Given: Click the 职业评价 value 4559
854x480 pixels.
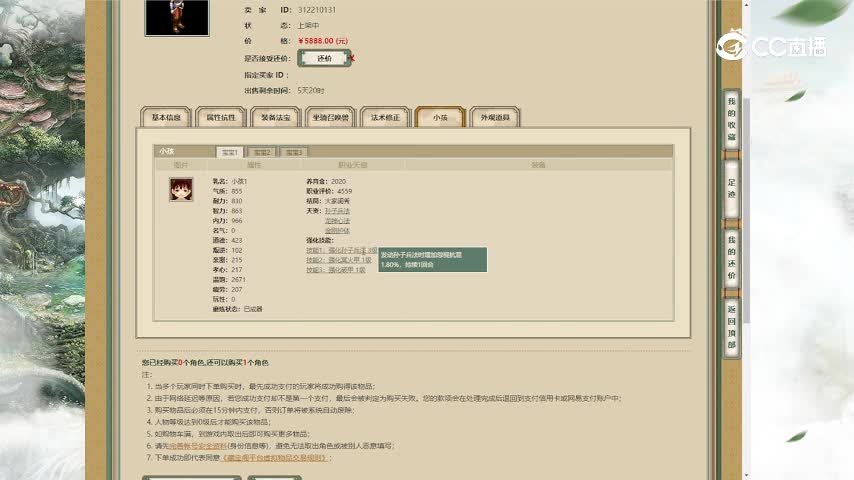Looking at the screenshot, I should [x=345, y=191].
